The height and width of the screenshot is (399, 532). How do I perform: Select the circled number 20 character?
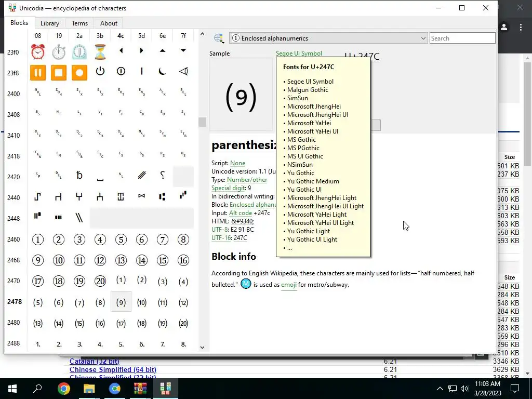[100, 281]
